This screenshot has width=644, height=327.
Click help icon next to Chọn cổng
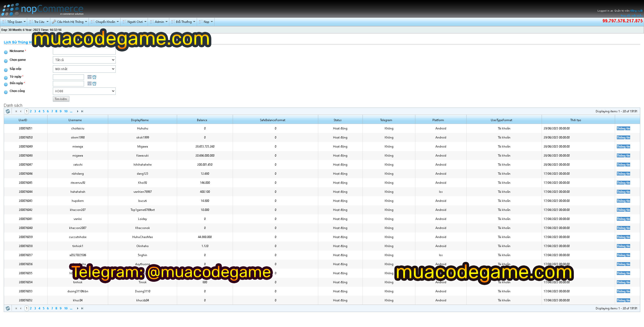pos(6,92)
